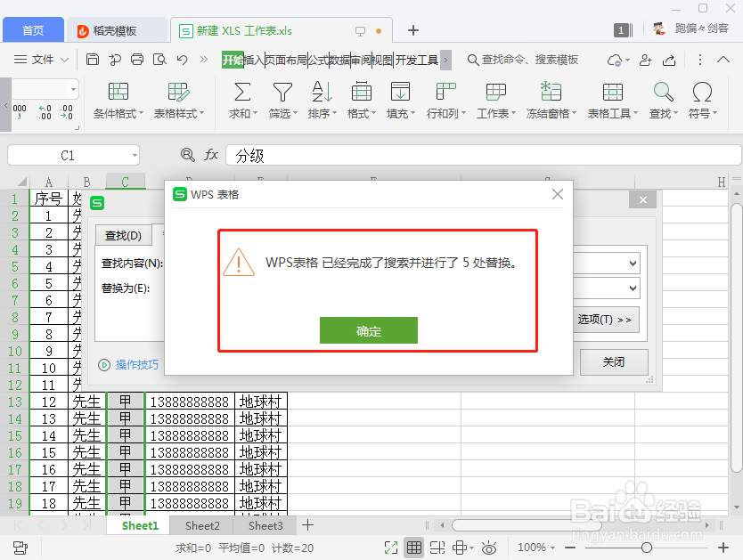Click the cloud sync icon
The width and height of the screenshot is (743, 560).
click(615, 61)
